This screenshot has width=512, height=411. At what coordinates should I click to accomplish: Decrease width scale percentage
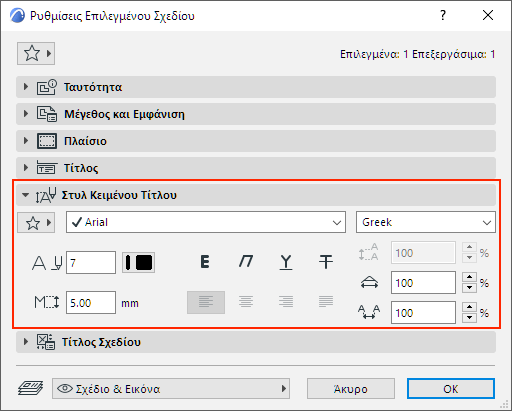pyautogui.click(x=469, y=288)
